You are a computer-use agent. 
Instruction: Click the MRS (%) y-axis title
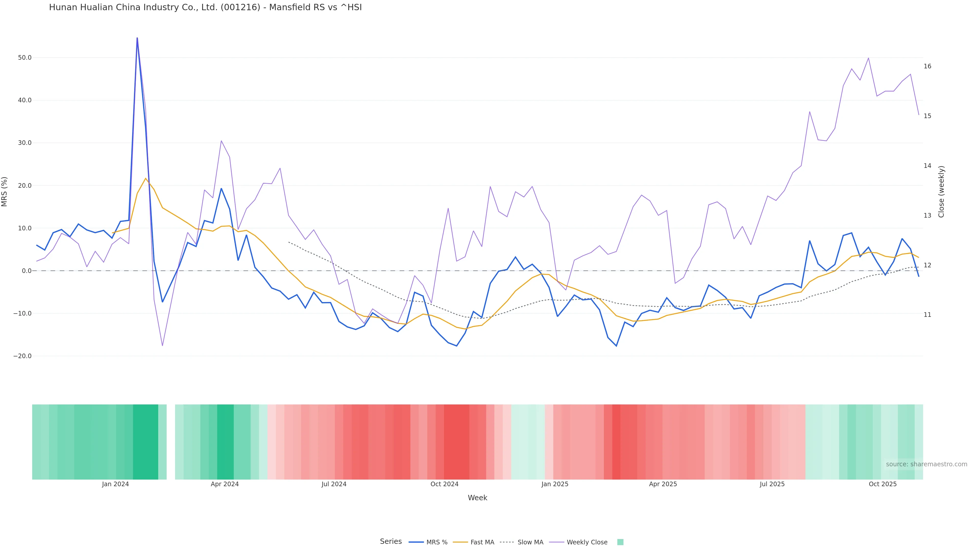pos(5,192)
